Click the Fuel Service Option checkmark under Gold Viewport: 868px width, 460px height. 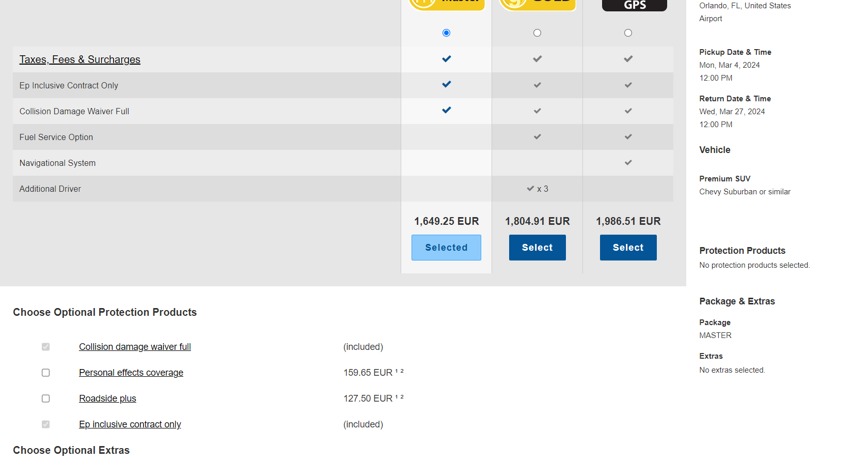[x=537, y=136]
